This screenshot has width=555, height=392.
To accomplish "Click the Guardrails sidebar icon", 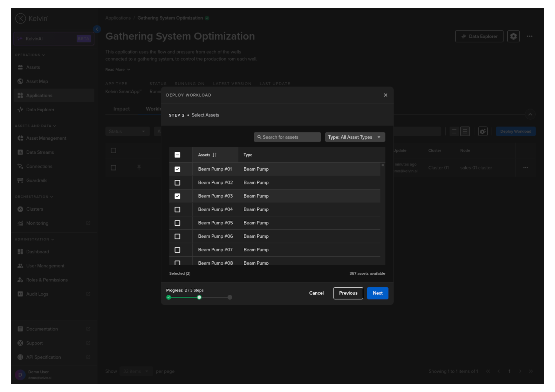I will [20, 181].
